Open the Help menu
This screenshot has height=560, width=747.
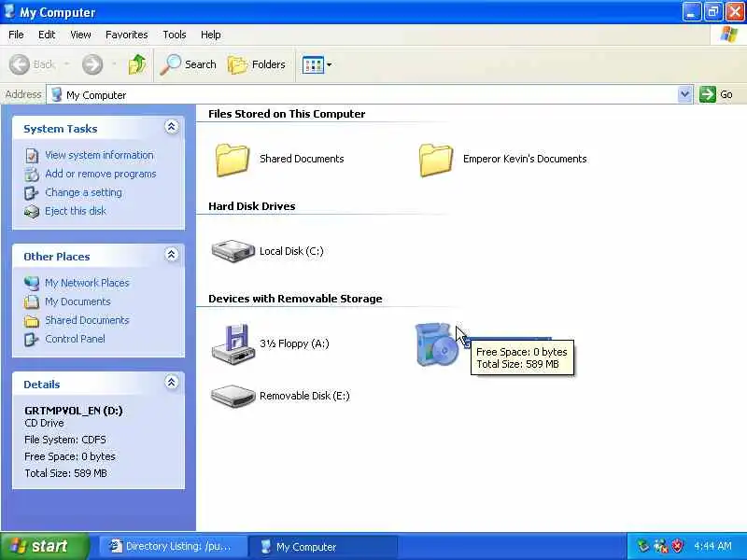tap(211, 35)
